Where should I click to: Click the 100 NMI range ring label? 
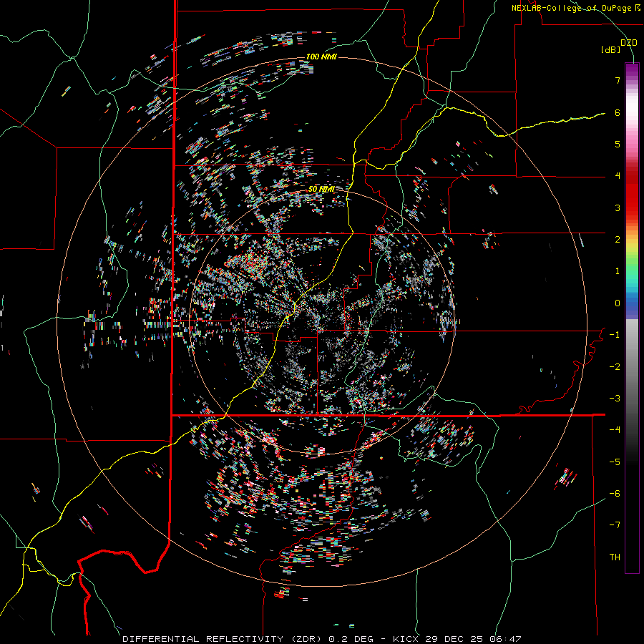[x=321, y=57]
